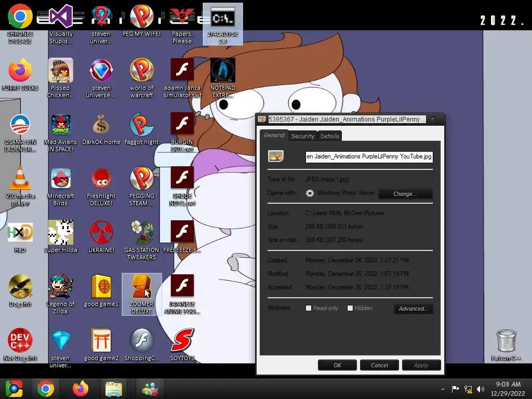Select the BURGIN OUT.swf Flash file

pyautogui.click(x=182, y=132)
